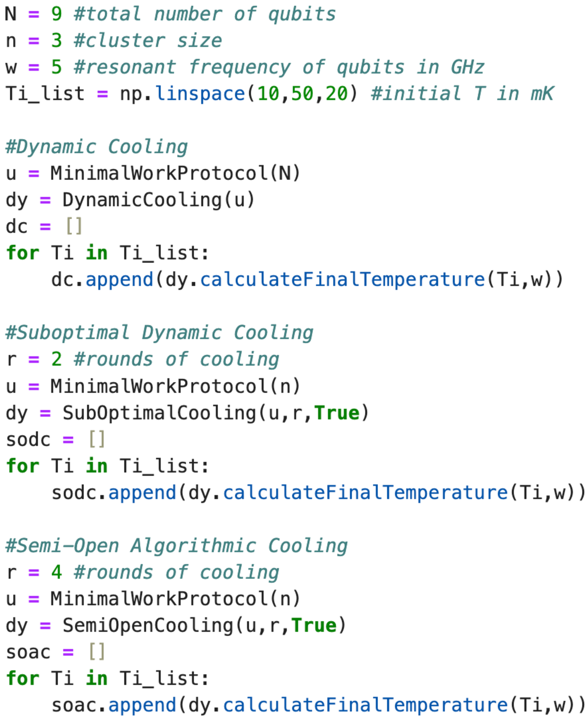Image resolution: width=588 pixels, height=723 pixels.
Task: Click the sodc variable assignment
Action: (x=28, y=440)
